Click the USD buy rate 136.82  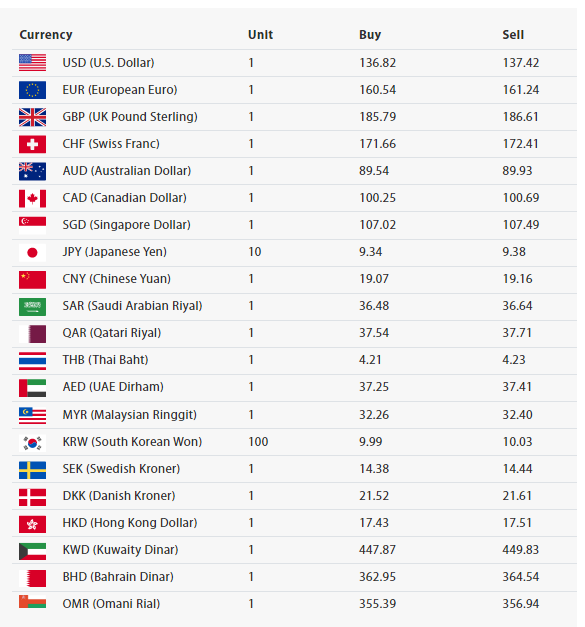click(377, 63)
